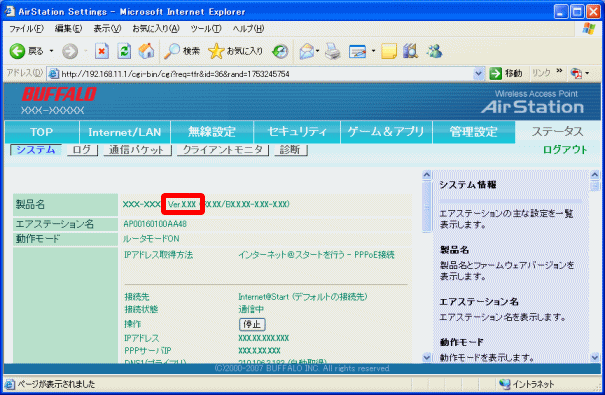Open the 編集(E) menu
The image size is (605, 395).
(x=68, y=29)
